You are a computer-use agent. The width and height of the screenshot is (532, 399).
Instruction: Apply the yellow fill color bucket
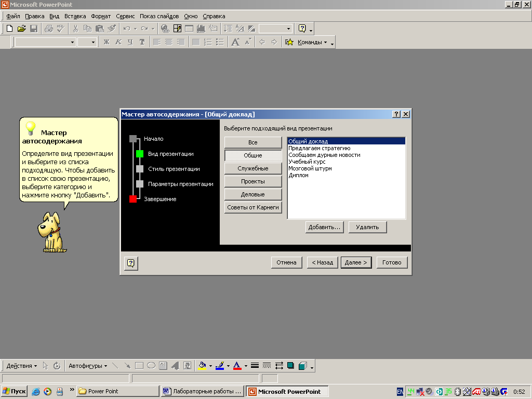click(202, 366)
